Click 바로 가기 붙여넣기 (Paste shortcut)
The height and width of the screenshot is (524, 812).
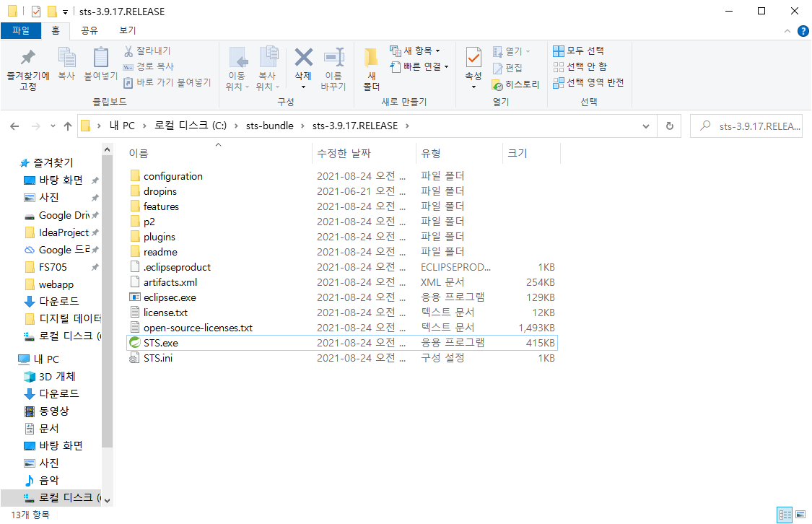click(x=167, y=82)
